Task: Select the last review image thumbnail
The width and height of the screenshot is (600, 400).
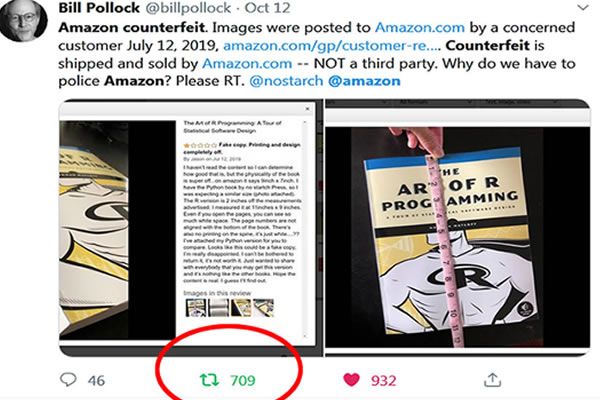Action: coord(264,308)
